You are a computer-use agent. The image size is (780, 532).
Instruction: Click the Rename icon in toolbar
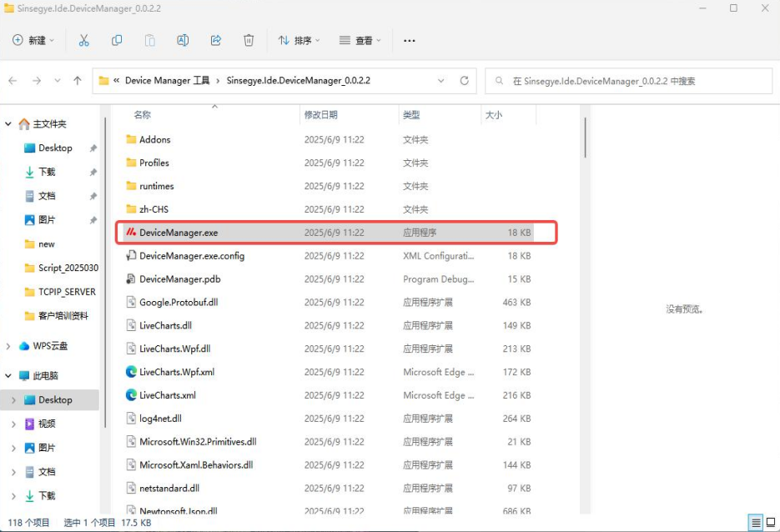tap(183, 40)
